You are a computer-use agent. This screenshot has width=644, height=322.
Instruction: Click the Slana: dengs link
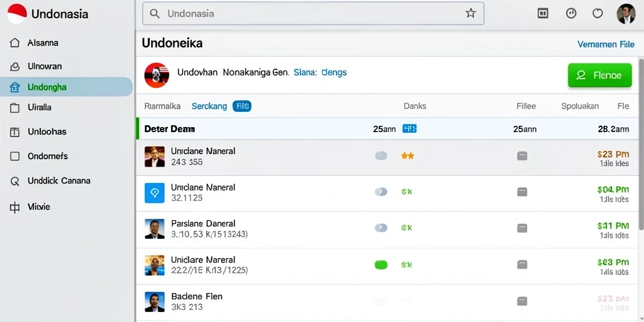[320, 73]
